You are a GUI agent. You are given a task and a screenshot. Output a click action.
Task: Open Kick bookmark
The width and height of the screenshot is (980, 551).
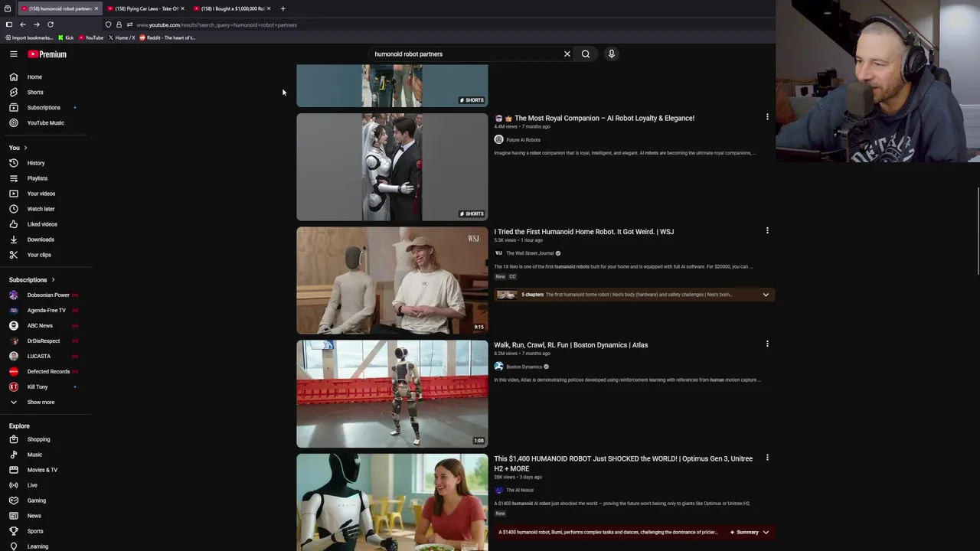pyautogui.click(x=66, y=37)
